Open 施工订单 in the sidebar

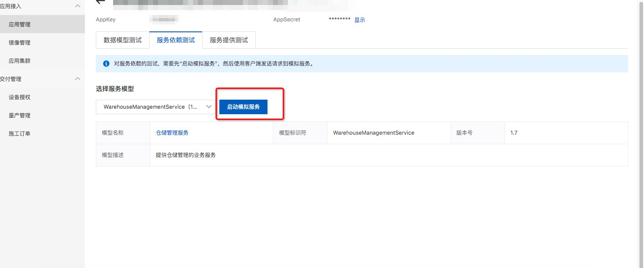click(42, 133)
